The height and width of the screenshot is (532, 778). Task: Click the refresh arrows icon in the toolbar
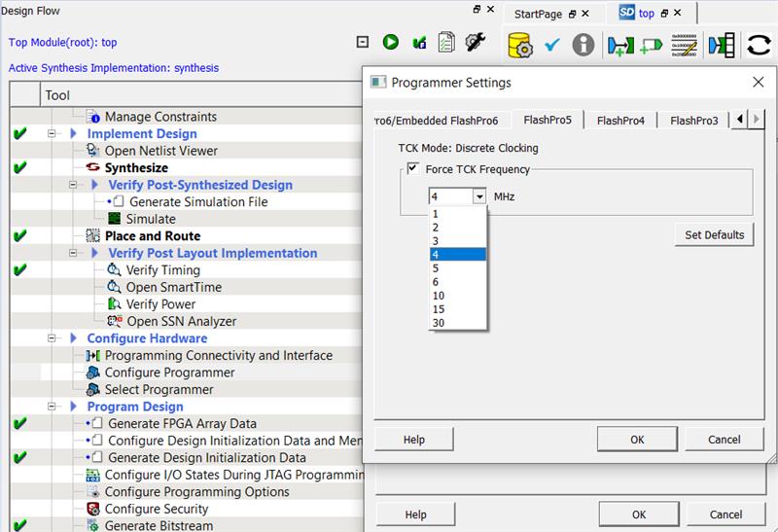759,45
